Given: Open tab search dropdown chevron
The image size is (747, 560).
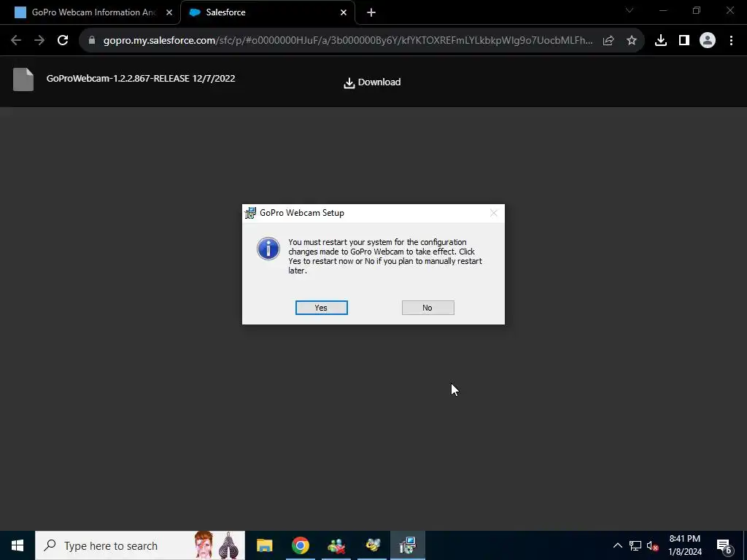Looking at the screenshot, I should [630, 10].
